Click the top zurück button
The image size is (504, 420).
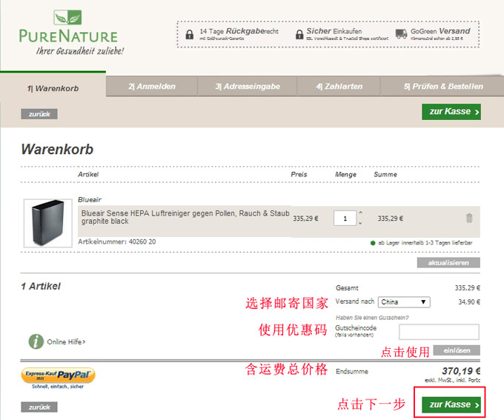point(39,114)
